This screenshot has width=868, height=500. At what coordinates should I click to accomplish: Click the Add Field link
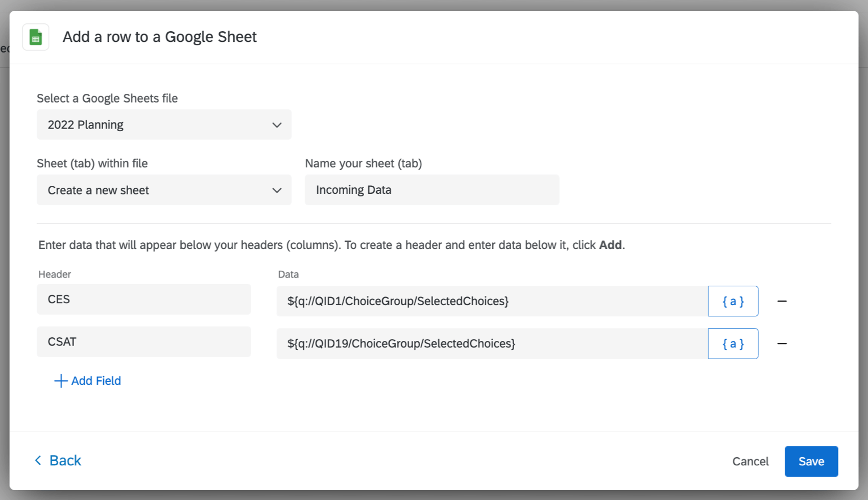(x=95, y=381)
